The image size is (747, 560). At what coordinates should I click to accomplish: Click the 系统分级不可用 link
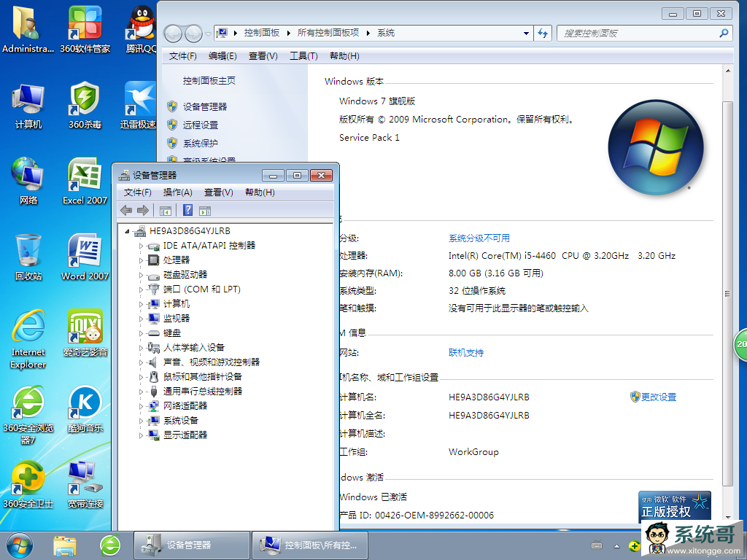[479, 238]
